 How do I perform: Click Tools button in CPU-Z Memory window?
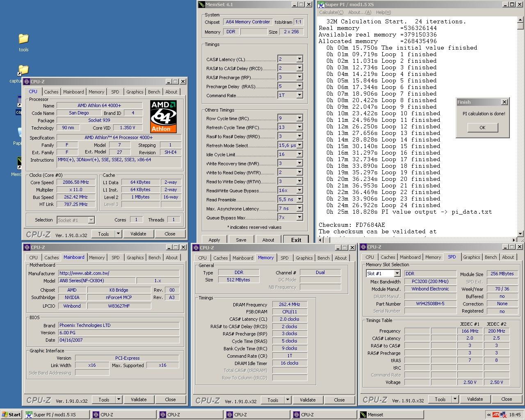click(x=273, y=400)
